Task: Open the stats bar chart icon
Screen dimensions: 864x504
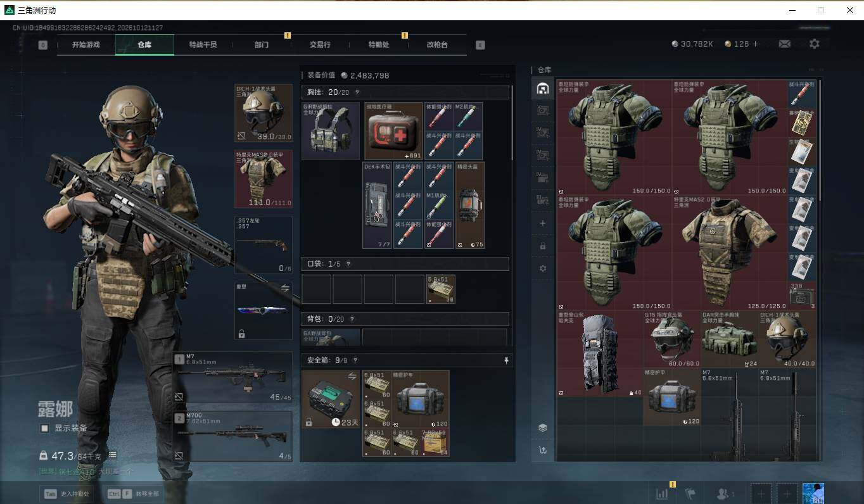Action: [663, 493]
